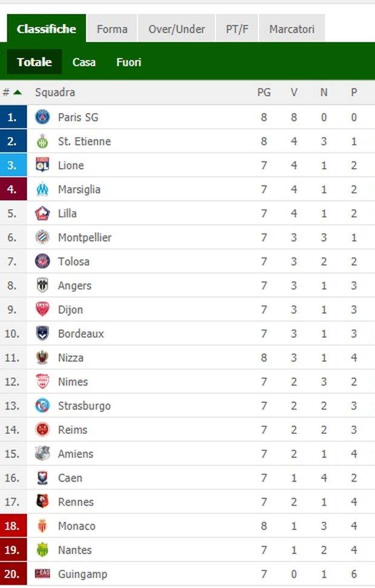Screen dimensions: 375x588
Task: Switch to the Forma tab
Action: point(112,29)
